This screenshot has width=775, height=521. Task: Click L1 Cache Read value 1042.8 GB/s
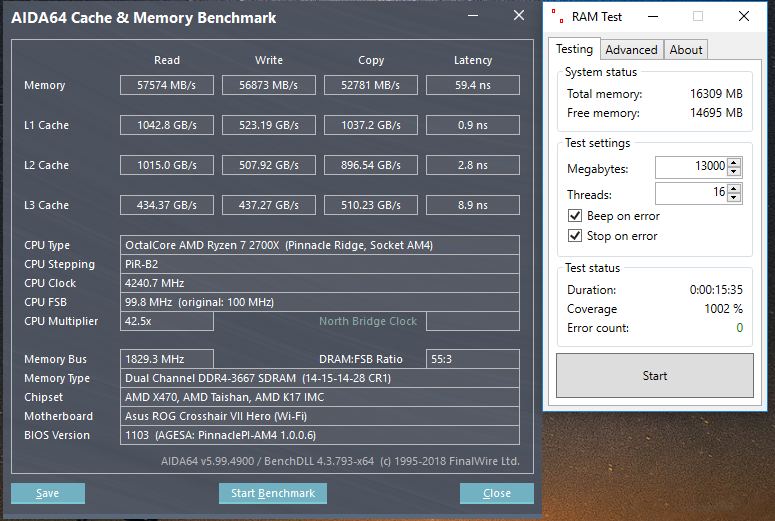pyautogui.click(x=167, y=125)
